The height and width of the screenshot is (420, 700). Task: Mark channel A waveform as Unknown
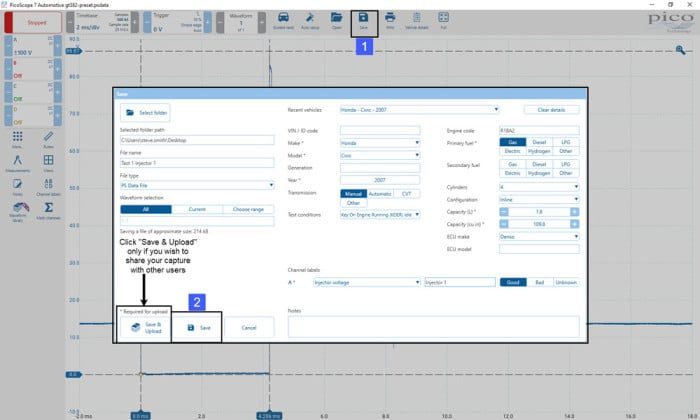point(566,283)
